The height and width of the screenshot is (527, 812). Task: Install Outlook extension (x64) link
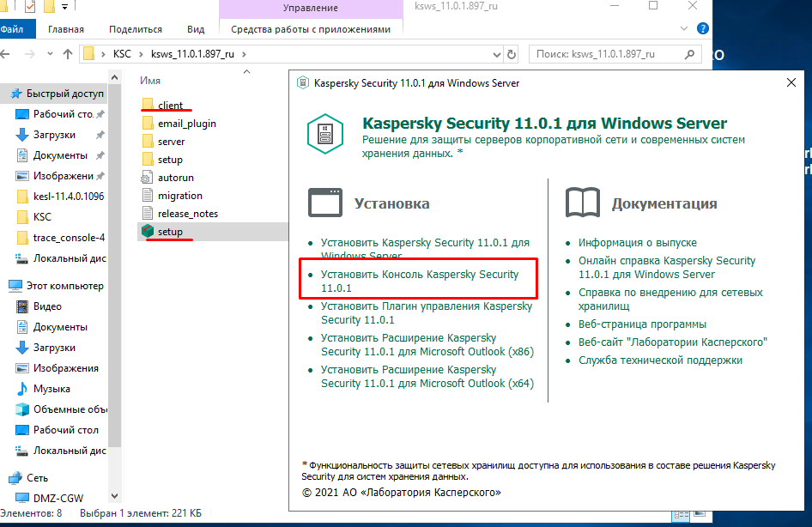(x=427, y=376)
